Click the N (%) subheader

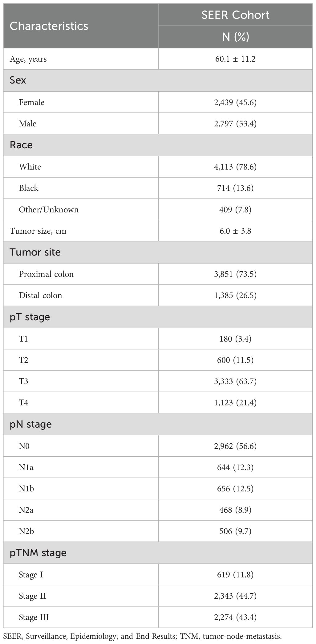click(235, 37)
